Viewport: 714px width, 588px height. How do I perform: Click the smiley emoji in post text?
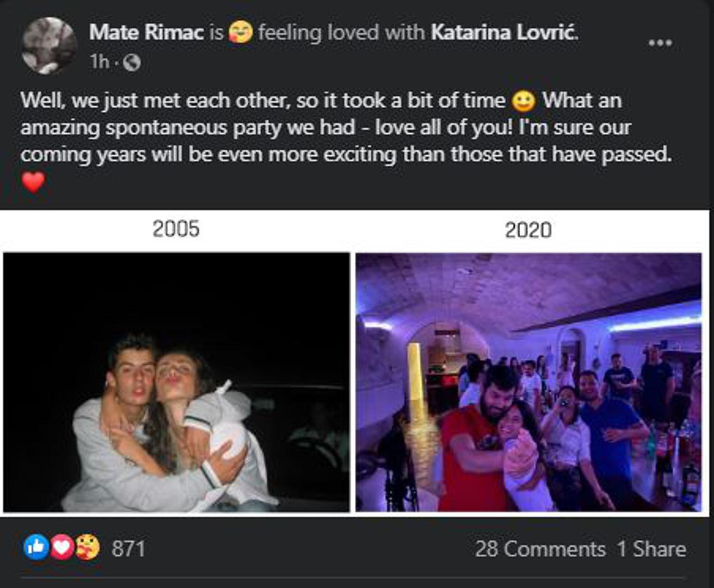click(x=524, y=101)
